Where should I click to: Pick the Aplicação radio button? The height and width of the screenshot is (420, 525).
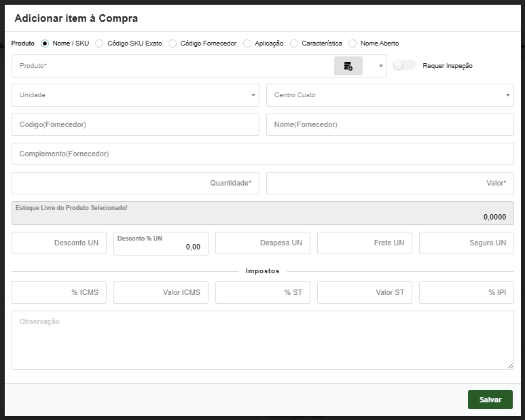(x=247, y=43)
